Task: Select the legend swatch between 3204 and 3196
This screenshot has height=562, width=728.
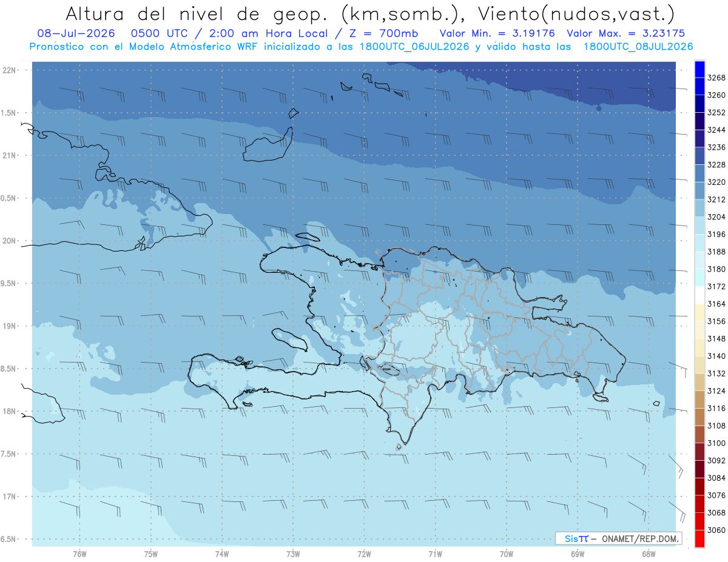Action: (699, 226)
